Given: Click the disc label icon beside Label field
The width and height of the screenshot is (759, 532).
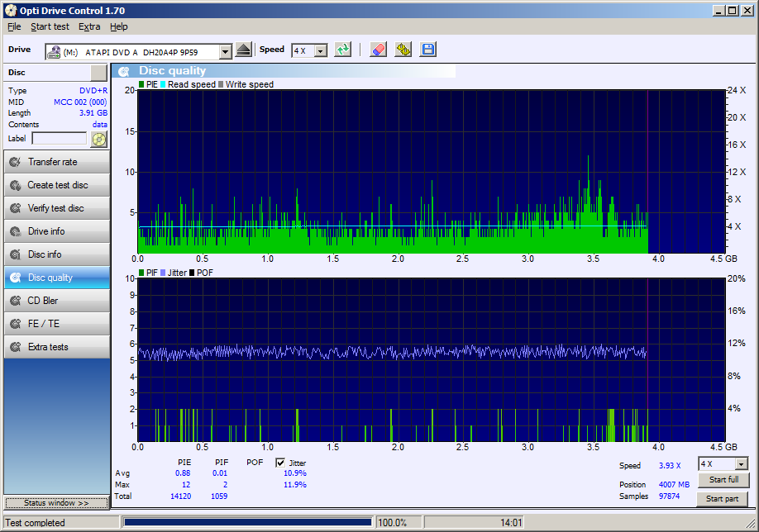Looking at the screenshot, I should pyautogui.click(x=98, y=140).
